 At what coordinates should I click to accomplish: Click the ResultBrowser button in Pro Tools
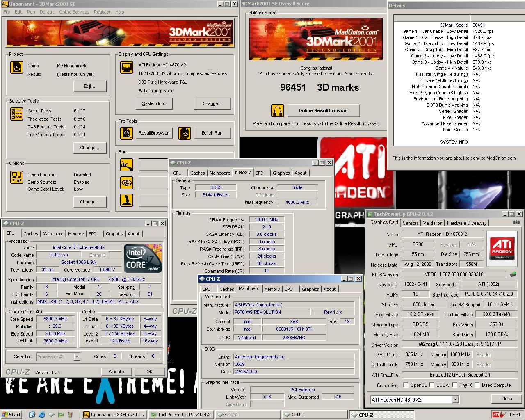153,133
